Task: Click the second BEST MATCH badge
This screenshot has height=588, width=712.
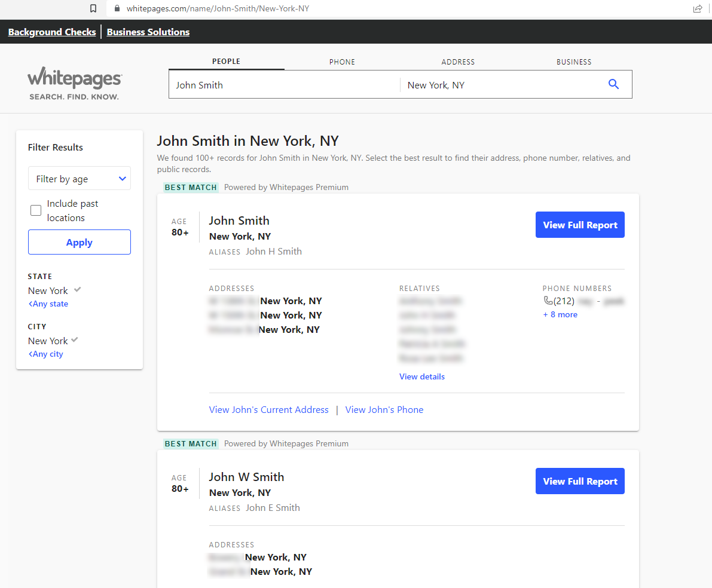Action: pos(191,443)
